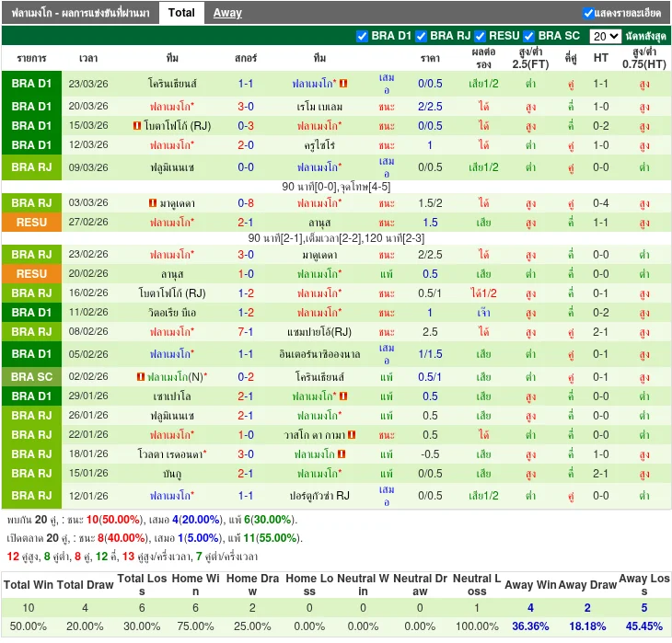Click red card icon beside มาดูเดตา on 03/03/26
Image resolution: width=672 pixels, height=643 pixels.
(152, 203)
